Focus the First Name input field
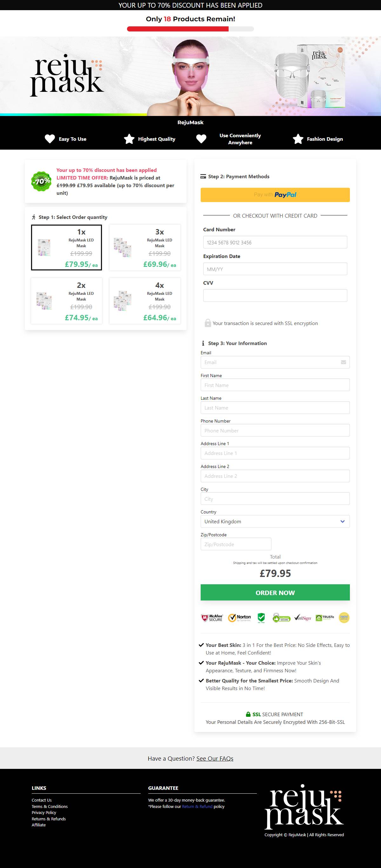This screenshot has width=381, height=868. coord(275,385)
